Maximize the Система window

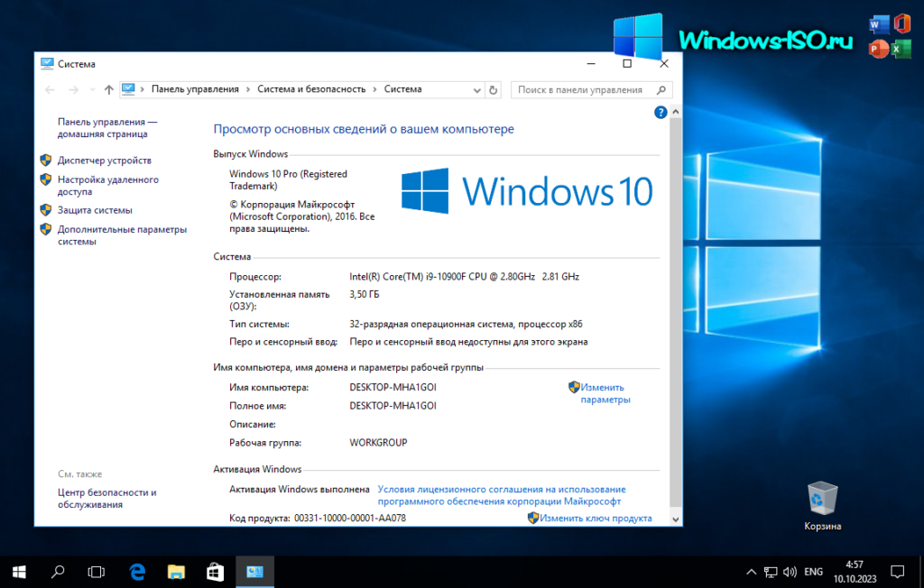[x=627, y=64]
